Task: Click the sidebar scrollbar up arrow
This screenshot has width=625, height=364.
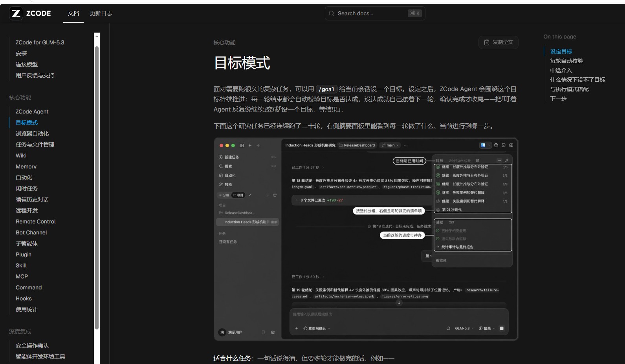Action: click(x=97, y=36)
